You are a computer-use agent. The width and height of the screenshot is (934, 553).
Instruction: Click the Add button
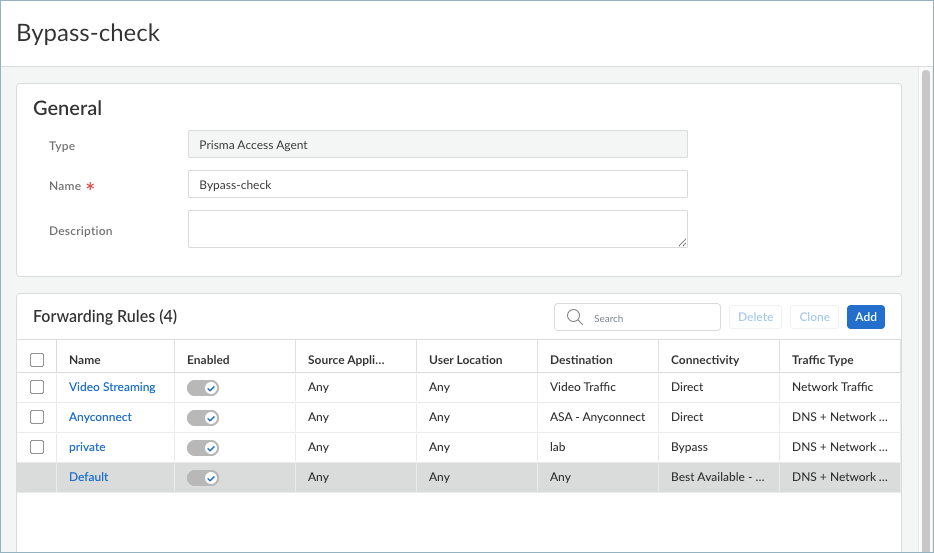coord(865,317)
